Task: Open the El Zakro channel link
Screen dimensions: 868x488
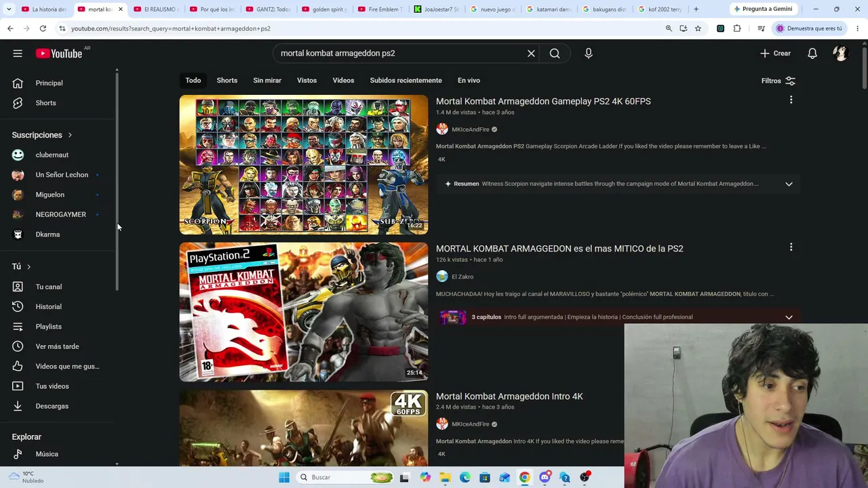Action: click(462, 277)
